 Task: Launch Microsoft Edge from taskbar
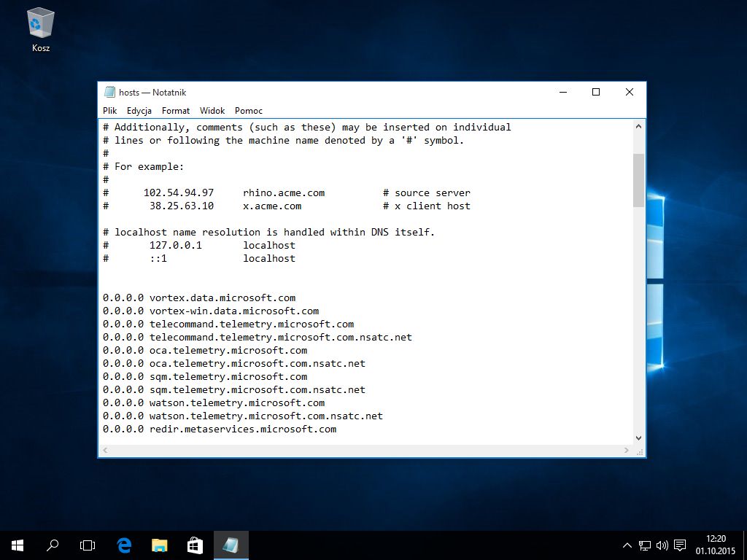pos(124,545)
